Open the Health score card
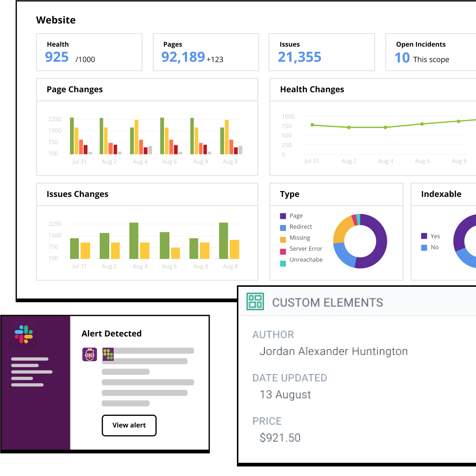Viewport: 476px width, 476px height. pos(89,52)
